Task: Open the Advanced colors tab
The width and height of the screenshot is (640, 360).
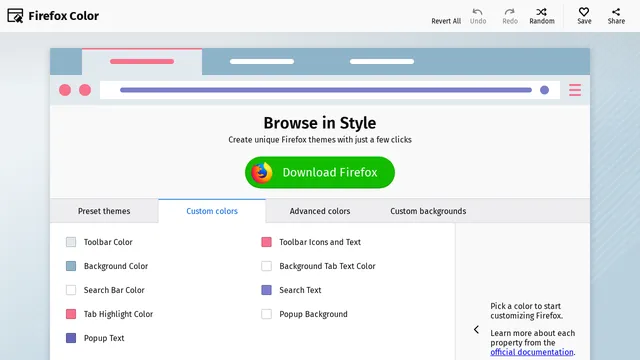Action: click(x=320, y=211)
